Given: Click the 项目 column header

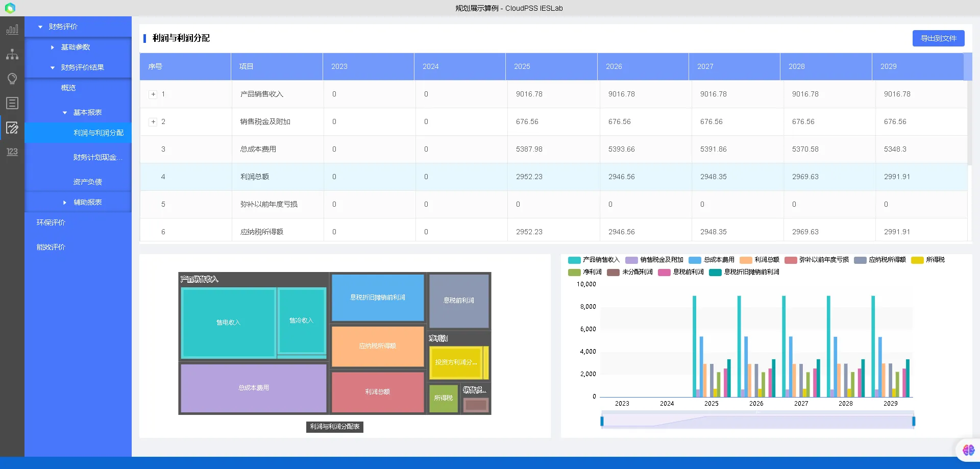Looking at the screenshot, I should pyautogui.click(x=277, y=66).
